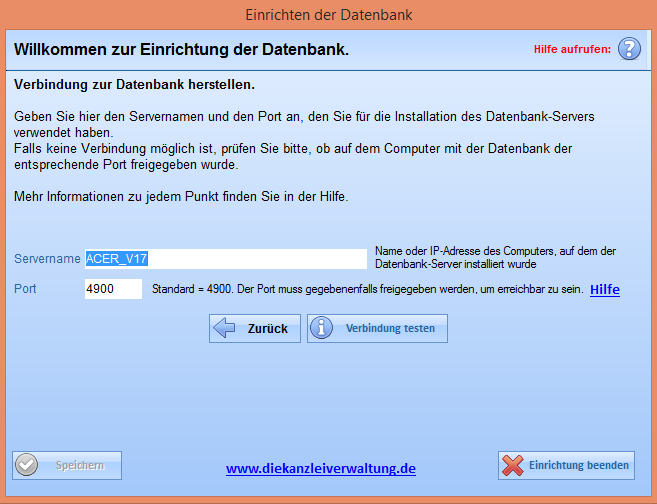Click the info icon on Verbindung testen
Image resolution: width=657 pixels, height=504 pixels.
point(321,328)
